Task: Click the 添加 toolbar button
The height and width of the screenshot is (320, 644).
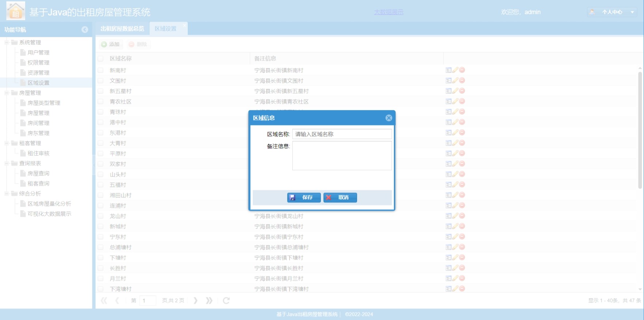Action: coord(110,44)
